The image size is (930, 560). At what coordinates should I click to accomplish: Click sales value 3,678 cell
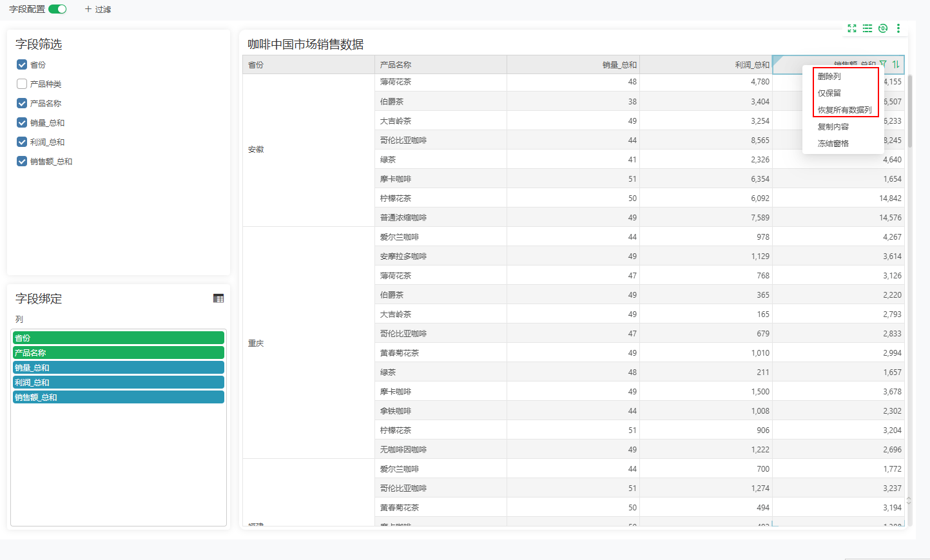tap(838, 391)
